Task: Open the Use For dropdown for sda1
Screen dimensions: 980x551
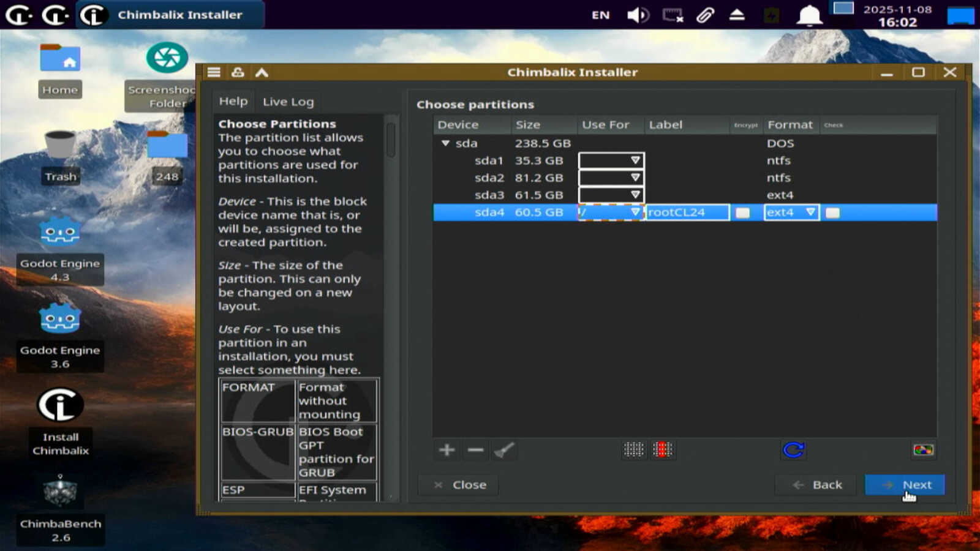Action: pyautogui.click(x=611, y=160)
